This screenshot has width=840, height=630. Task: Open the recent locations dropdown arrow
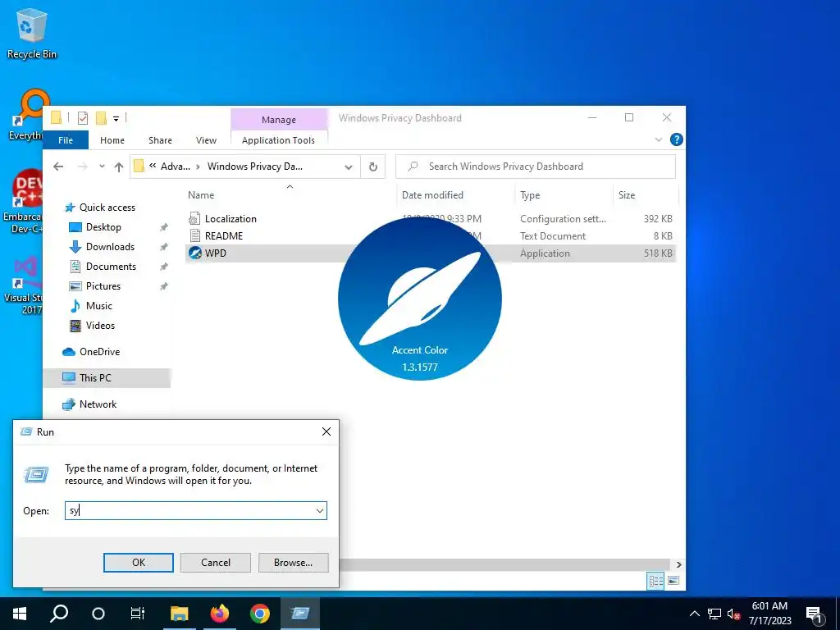(102, 167)
